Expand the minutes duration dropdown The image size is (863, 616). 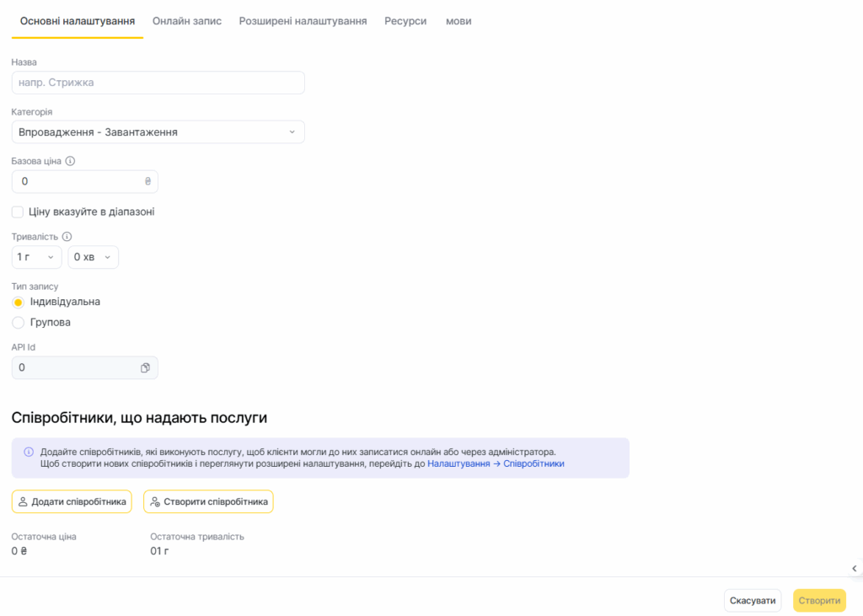(x=93, y=257)
